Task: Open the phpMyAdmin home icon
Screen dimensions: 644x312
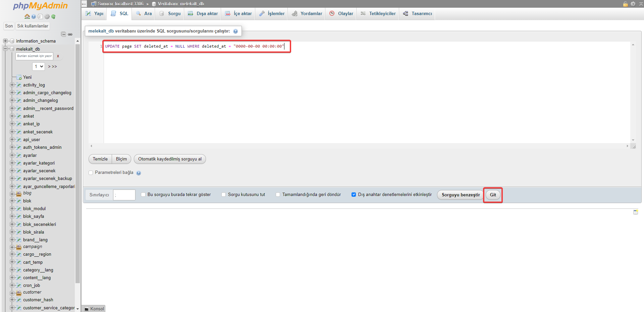Action: pos(27,16)
